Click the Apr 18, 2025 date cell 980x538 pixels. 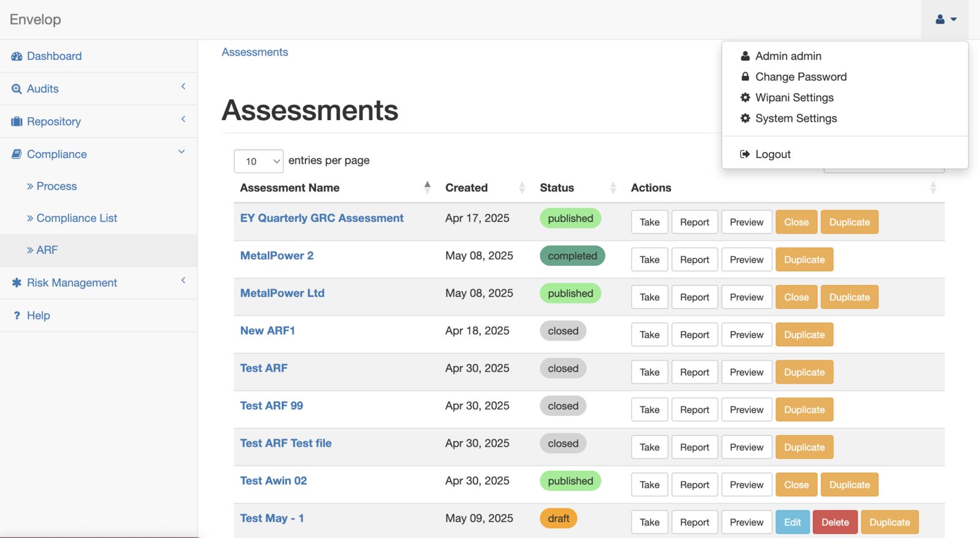(x=477, y=330)
